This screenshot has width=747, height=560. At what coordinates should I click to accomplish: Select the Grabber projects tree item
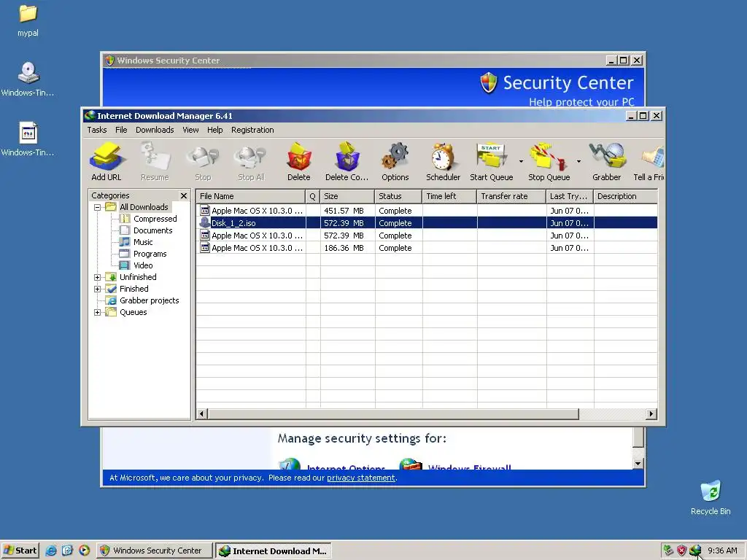[x=149, y=300]
